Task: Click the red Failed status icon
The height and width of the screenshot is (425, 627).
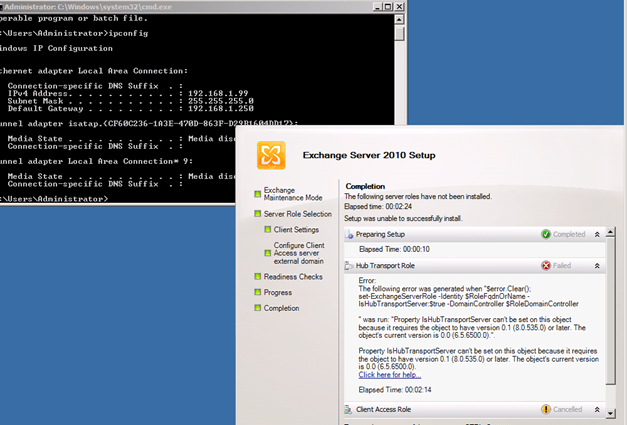Action: (546, 266)
